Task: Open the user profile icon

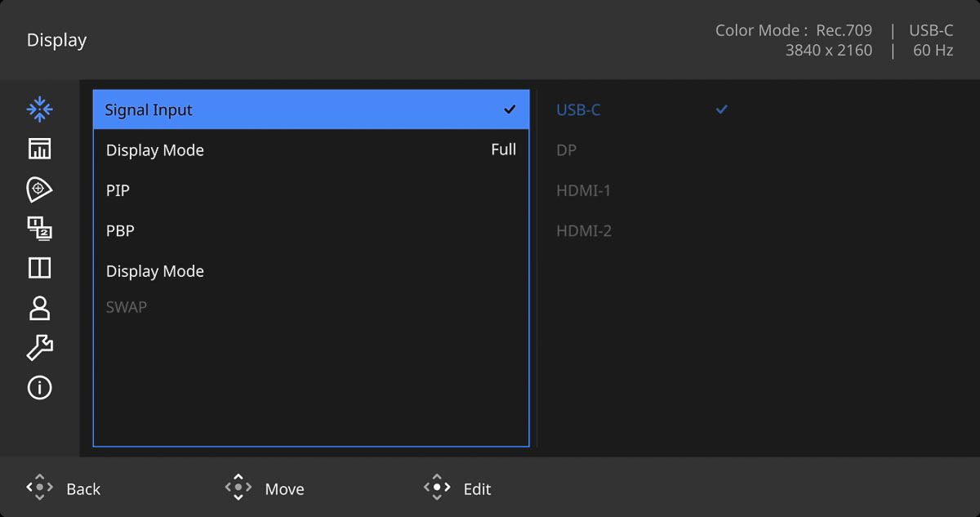Action: pos(39,308)
